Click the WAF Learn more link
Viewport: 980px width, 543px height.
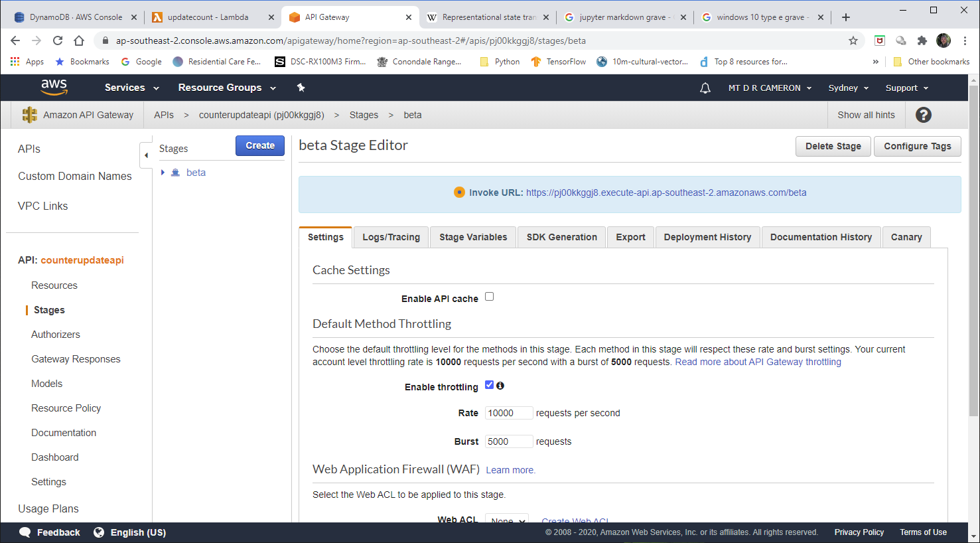(510, 470)
